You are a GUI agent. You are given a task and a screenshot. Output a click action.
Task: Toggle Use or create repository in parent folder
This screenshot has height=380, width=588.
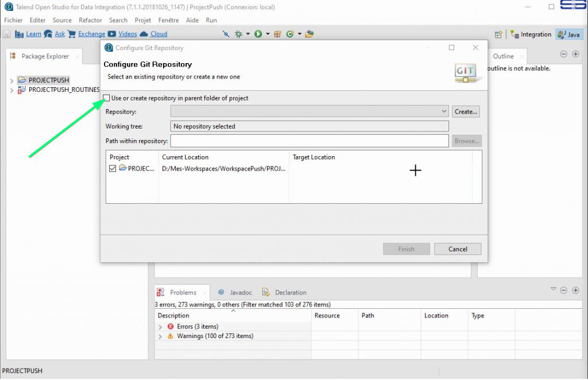[106, 98]
